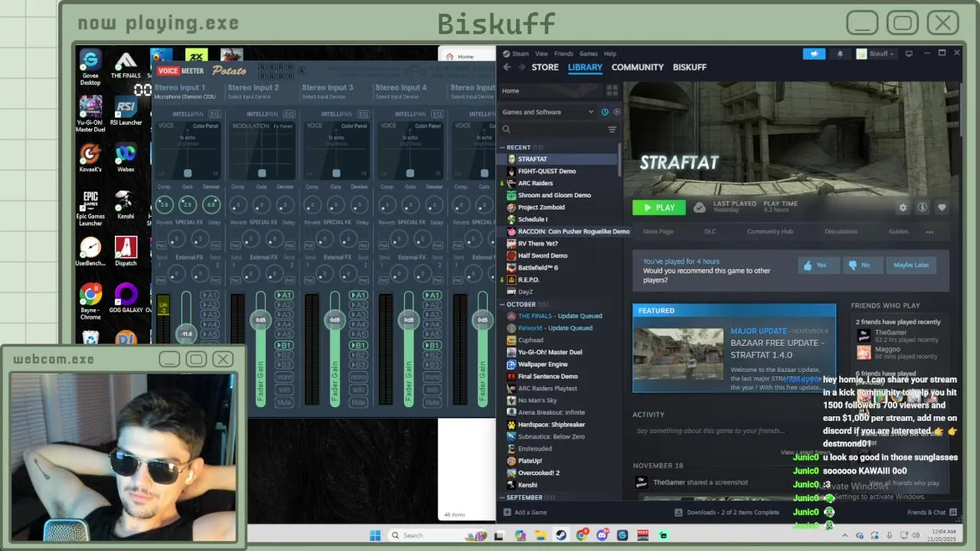Click Stereo Input 1 fader at -11.6
This screenshot has height=551, width=980.
click(186, 334)
